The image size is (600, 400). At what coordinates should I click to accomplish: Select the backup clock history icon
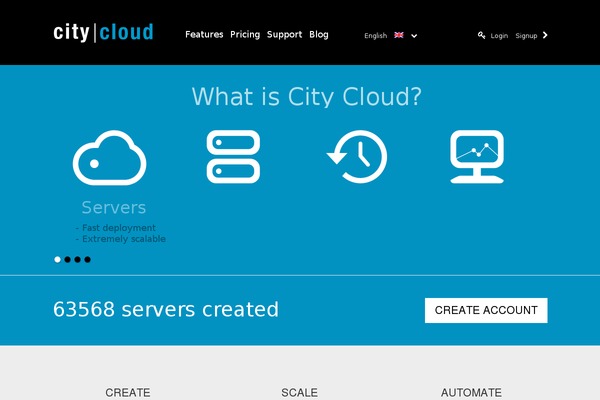point(357,157)
